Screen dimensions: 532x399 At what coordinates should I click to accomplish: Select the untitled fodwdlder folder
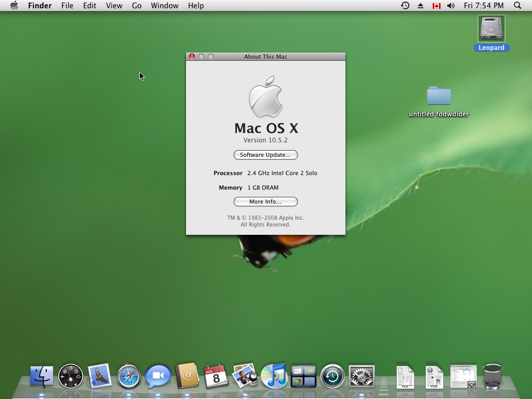pos(438,96)
